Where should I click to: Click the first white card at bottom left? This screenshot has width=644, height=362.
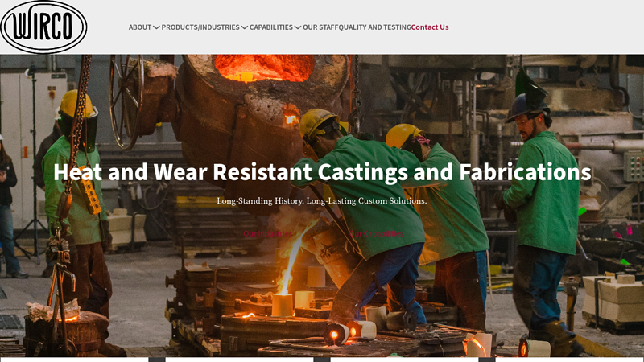tap(74, 359)
